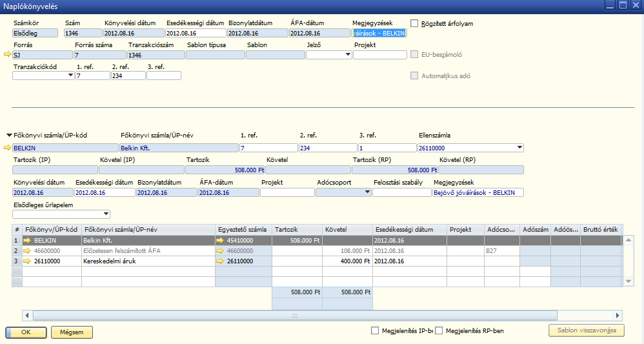Image resolution: width=644 pixels, height=344 pixels.
Task: Select row number 3 in the table
Action: coord(17,261)
